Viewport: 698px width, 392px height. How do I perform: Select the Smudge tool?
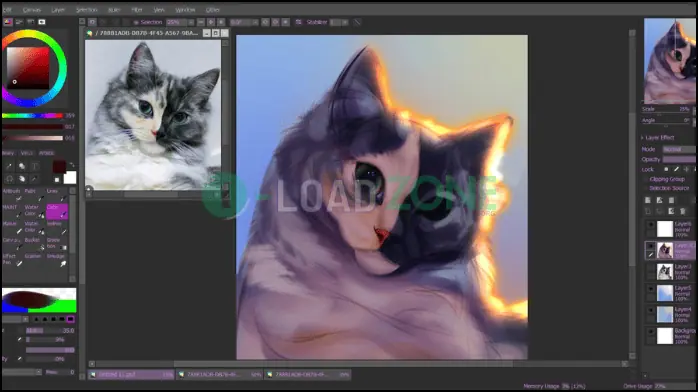pos(57,260)
